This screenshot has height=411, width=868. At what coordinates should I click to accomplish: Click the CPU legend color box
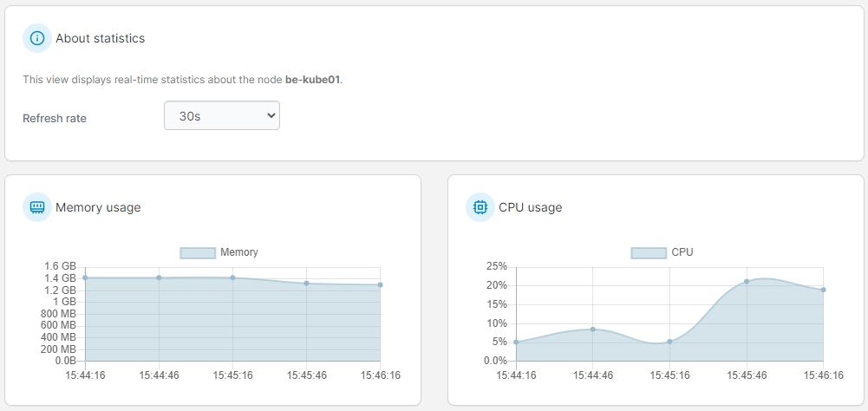coord(648,252)
